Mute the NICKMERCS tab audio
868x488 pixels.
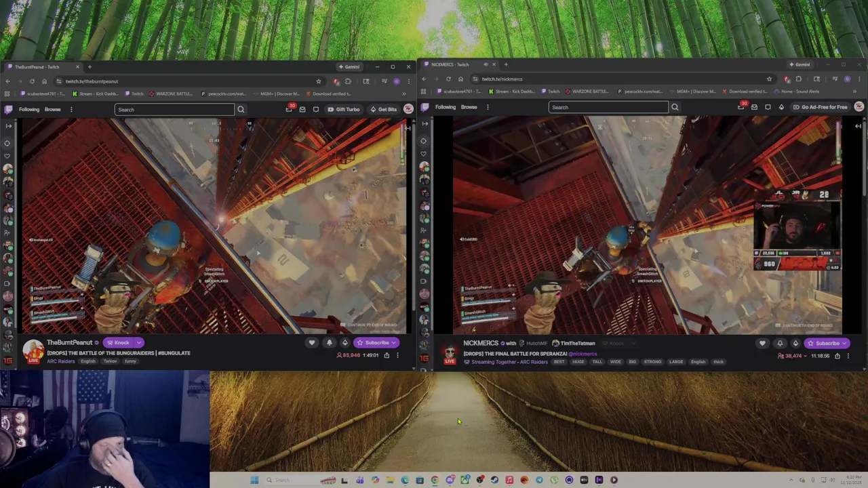click(x=486, y=64)
